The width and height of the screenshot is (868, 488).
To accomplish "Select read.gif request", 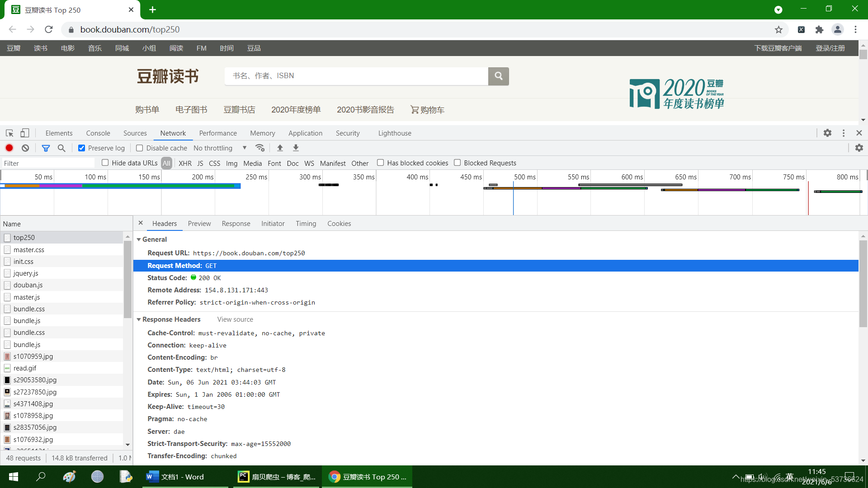I will point(62,368).
